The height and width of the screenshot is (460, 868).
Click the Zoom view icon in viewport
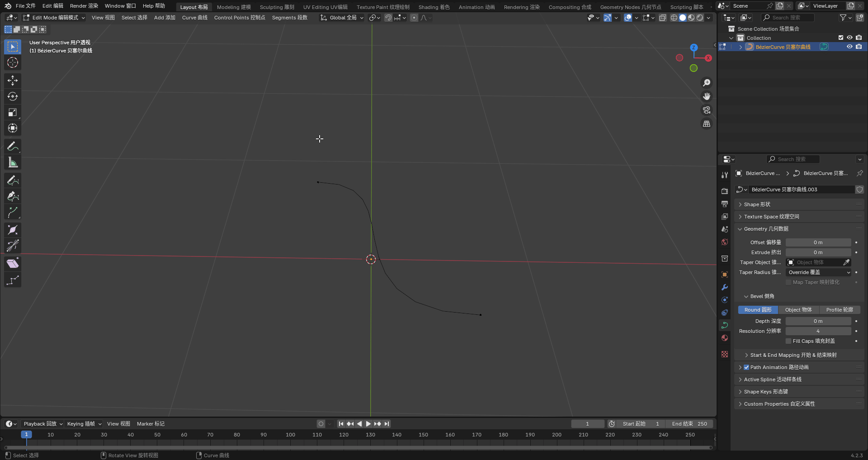point(706,83)
